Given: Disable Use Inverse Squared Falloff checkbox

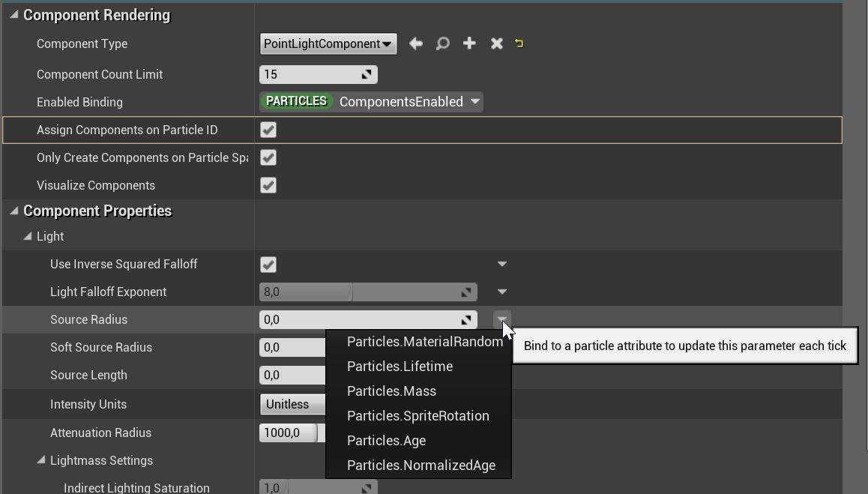Looking at the screenshot, I should 268,265.
